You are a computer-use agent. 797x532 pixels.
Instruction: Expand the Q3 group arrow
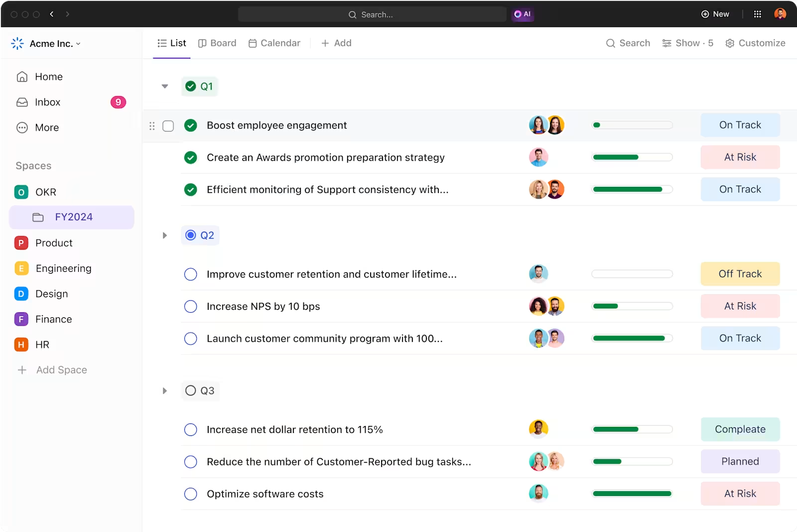165,391
